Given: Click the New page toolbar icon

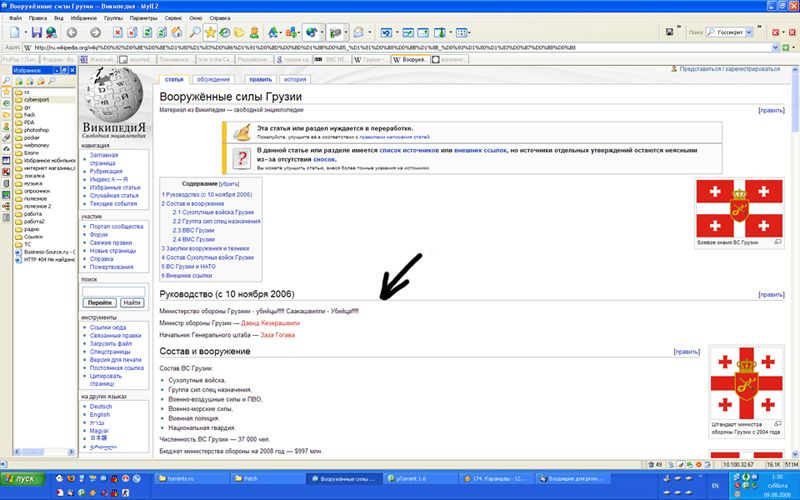Looking at the screenshot, I should pyautogui.click(x=14, y=33).
